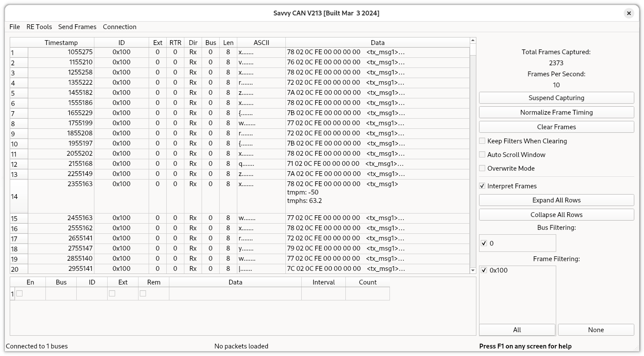Click the Rem column header

154,282
